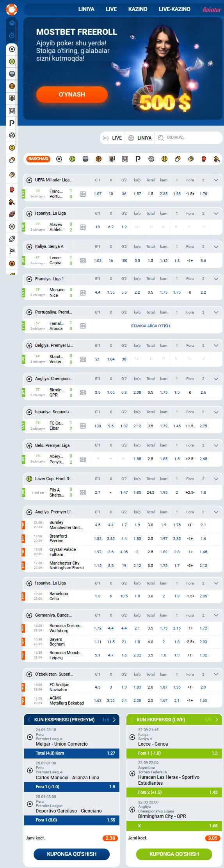The image size is (224, 868).
Task: Select the BARCHASI all-sports filter
Action: [38, 159]
